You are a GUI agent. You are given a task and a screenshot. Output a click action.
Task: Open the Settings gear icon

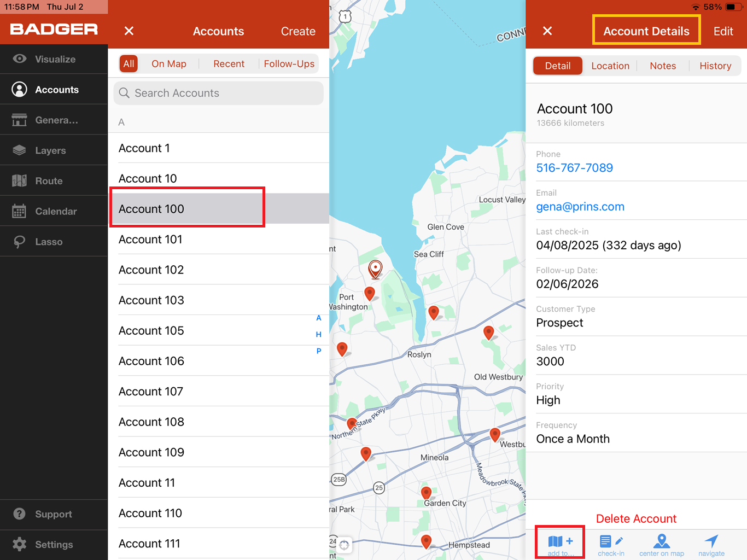point(20,544)
